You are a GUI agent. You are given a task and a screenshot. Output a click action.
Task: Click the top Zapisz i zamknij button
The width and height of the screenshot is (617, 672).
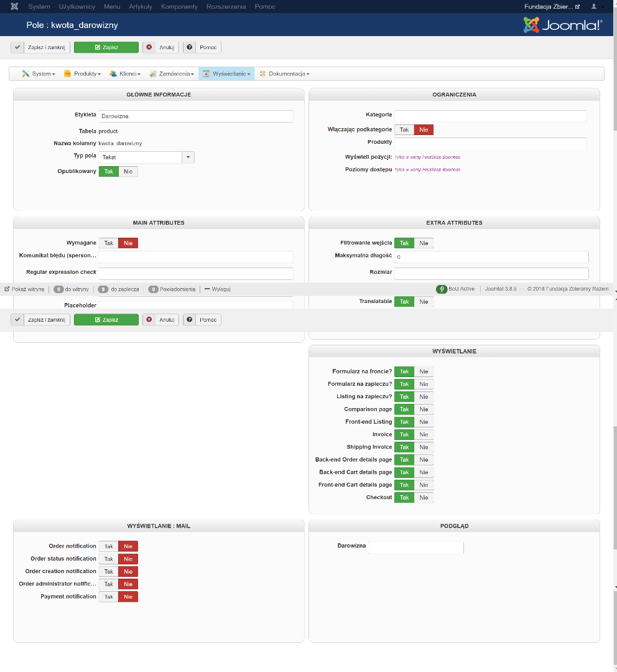coord(40,47)
